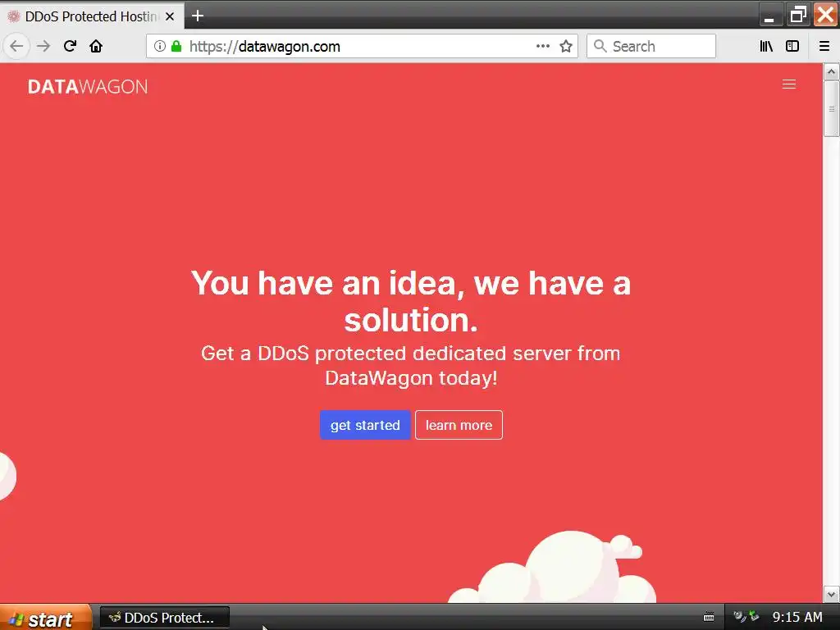Reload the datawagon.com page

pyautogui.click(x=70, y=46)
